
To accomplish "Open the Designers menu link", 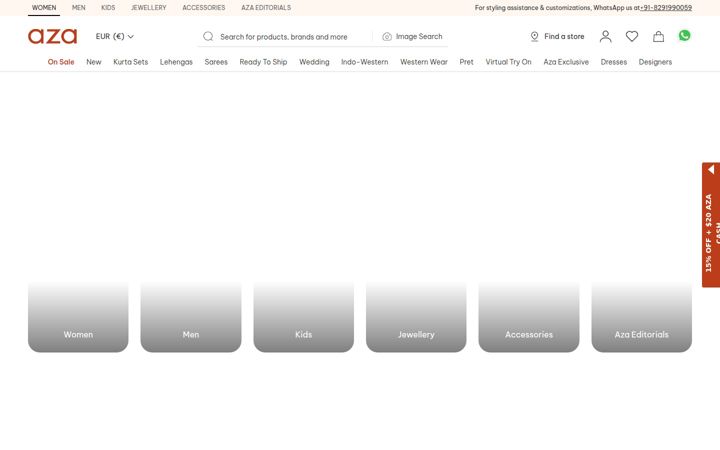I will click(x=655, y=62).
